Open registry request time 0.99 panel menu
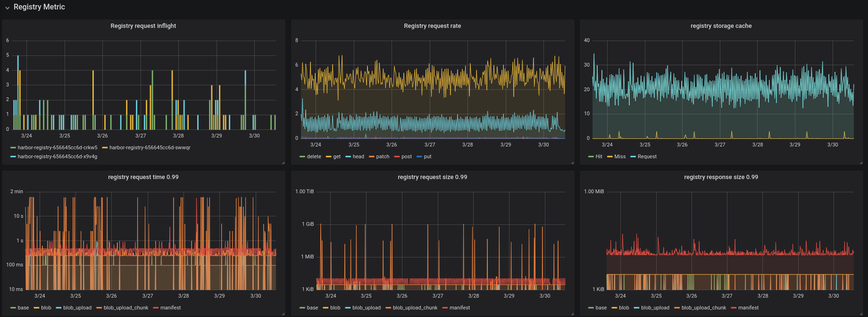The height and width of the screenshot is (317, 868). [x=143, y=177]
